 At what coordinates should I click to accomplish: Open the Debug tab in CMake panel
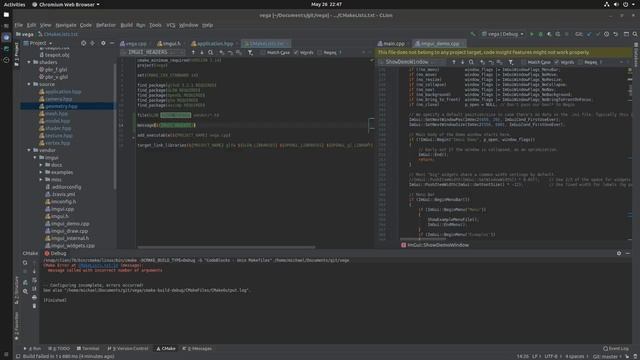pyautogui.click(x=55, y=253)
